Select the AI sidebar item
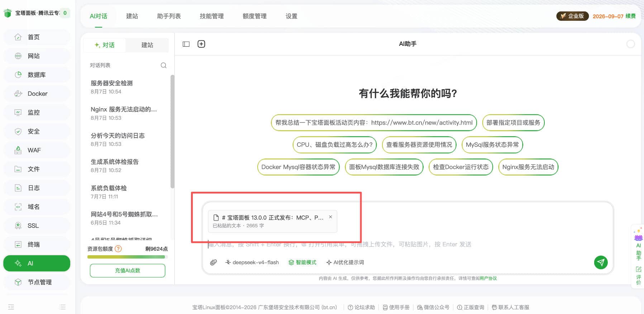 click(37, 263)
